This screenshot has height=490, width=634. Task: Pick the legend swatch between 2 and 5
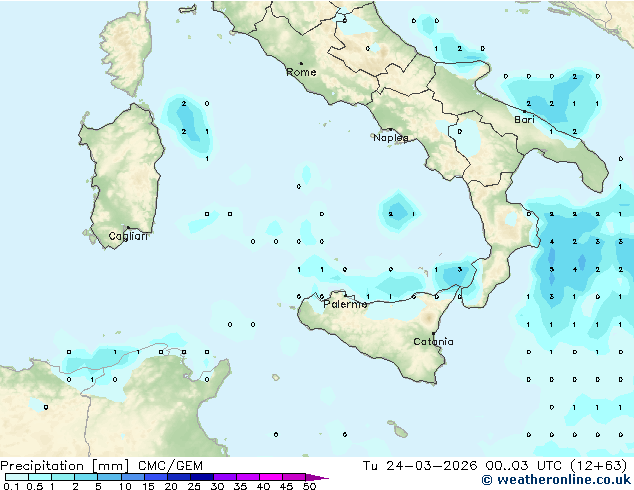click(x=86, y=477)
